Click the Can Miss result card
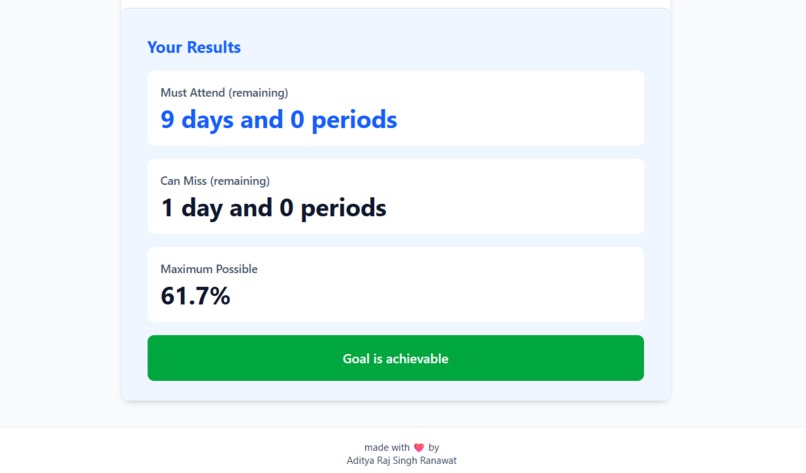 (395, 196)
